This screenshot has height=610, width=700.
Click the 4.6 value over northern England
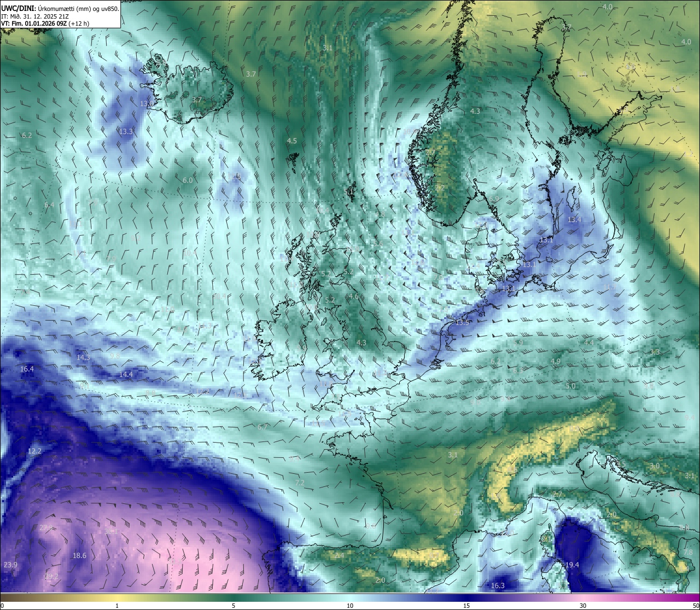[x=354, y=297]
